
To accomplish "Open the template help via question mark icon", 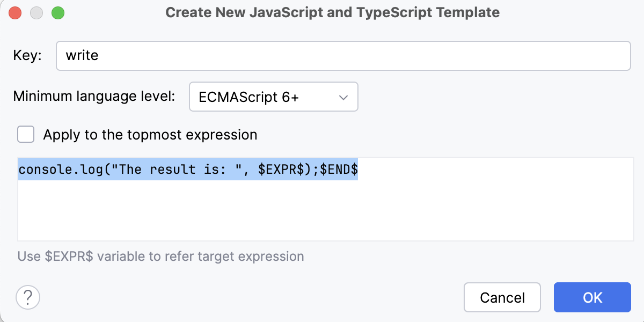I will [28, 297].
